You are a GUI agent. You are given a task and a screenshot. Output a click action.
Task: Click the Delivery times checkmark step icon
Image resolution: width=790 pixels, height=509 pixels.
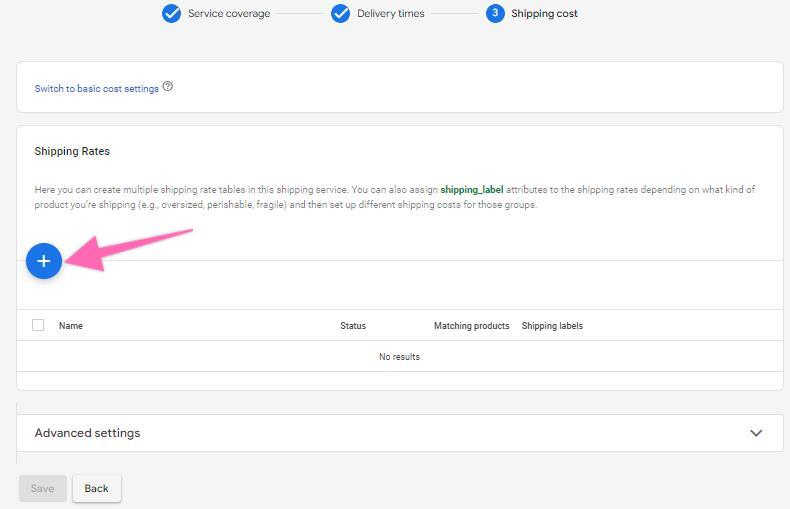point(340,14)
